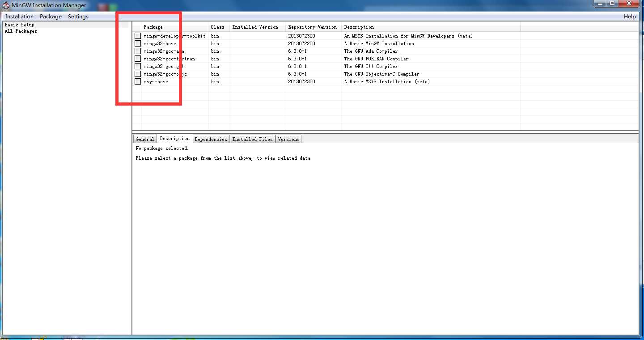Click 'The GNU Objective-C Compiler' description
Image resolution: width=644 pixels, height=340 pixels.
pos(381,74)
